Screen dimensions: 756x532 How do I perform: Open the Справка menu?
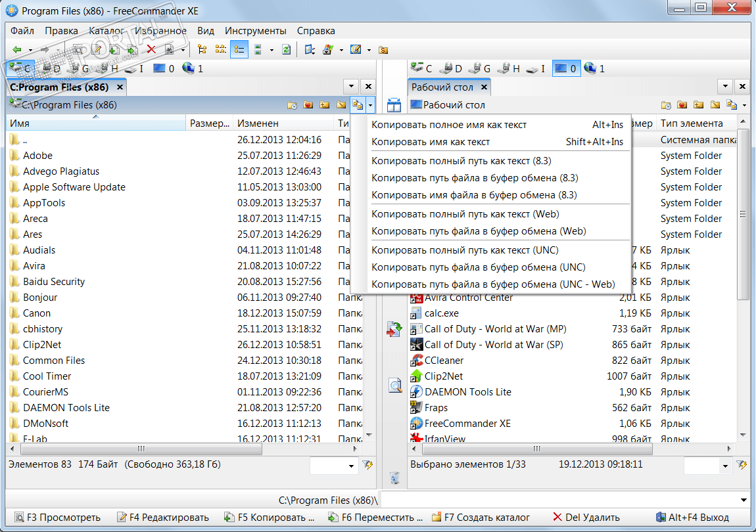316,31
